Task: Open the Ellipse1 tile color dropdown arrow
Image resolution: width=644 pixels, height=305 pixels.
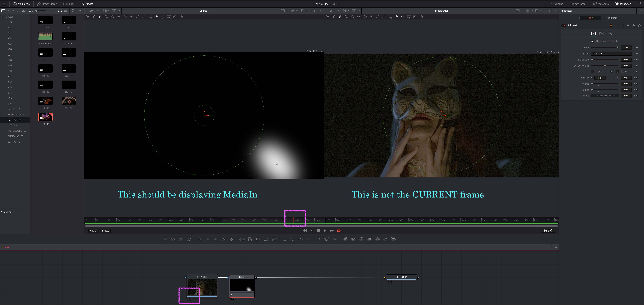Action: tap(615, 25)
